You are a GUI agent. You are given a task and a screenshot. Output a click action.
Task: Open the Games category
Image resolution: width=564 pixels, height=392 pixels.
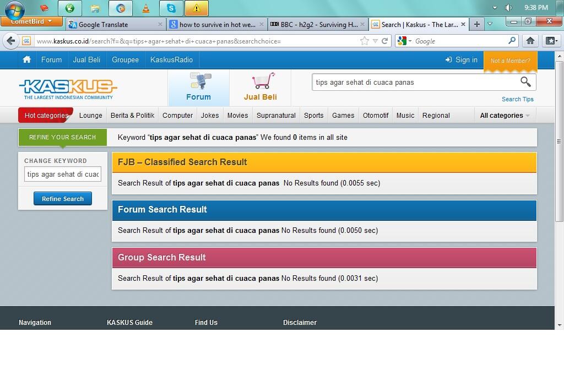(x=343, y=116)
